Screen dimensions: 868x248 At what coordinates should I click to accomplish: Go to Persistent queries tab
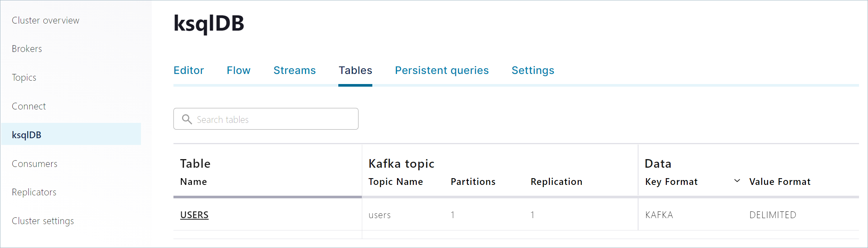point(441,70)
